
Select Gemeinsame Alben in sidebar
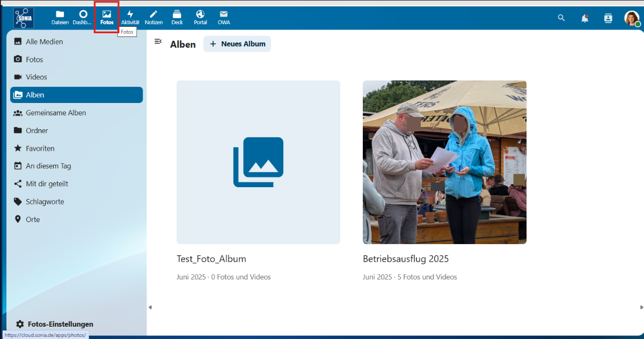[56, 113]
